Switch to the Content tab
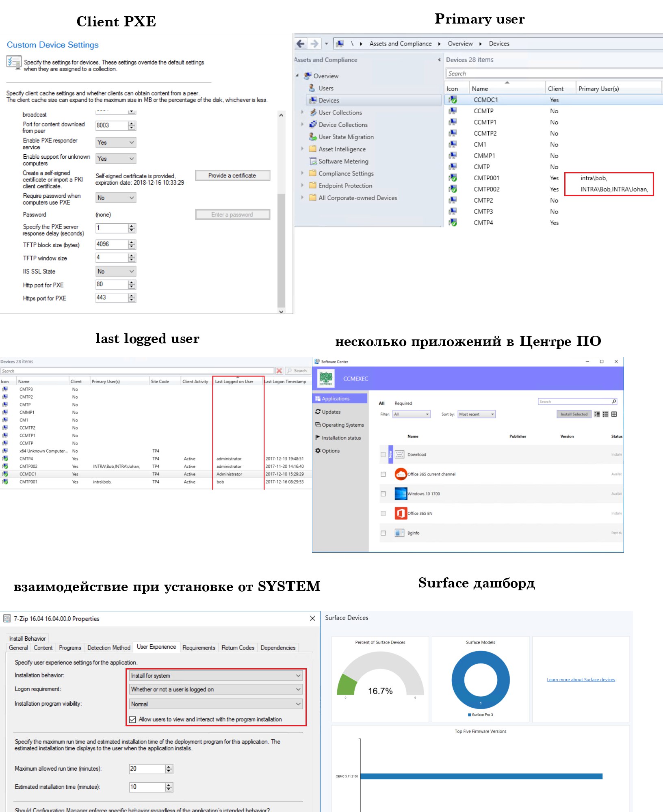The width and height of the screenshot is (663, 812). click(43, 648)
